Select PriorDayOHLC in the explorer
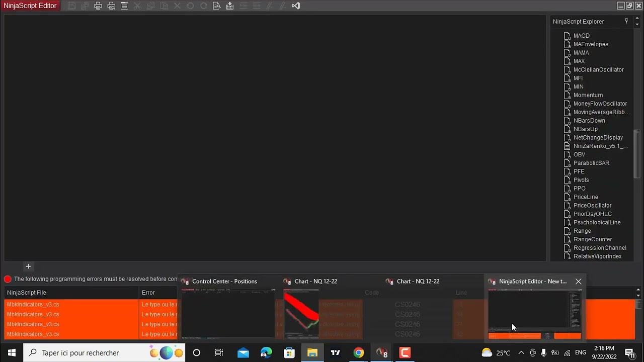 pos(593,214)
